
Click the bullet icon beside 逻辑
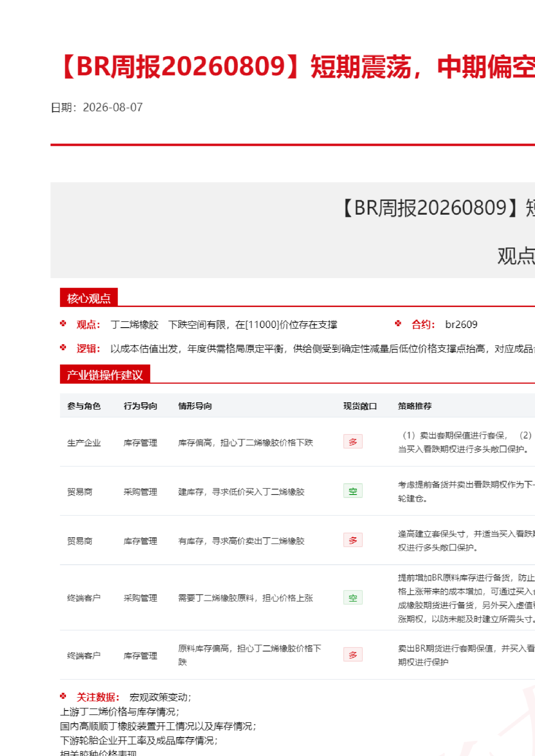63,347
